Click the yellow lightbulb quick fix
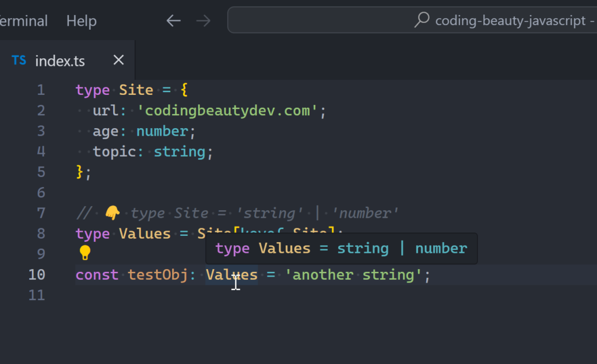 point(85,252)
